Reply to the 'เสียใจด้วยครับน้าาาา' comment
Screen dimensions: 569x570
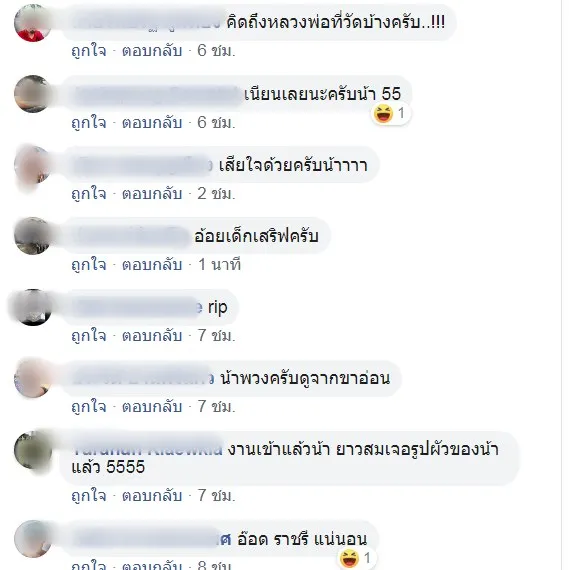[152, 193]
